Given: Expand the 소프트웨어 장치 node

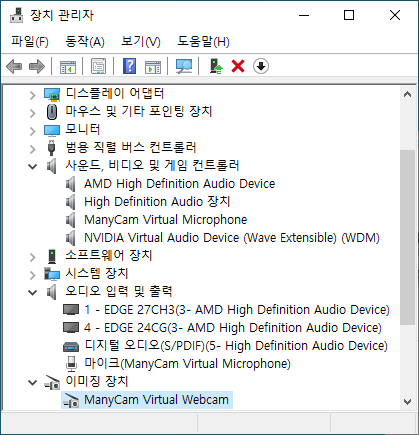Looking at the screenshot, I should 32,257.
